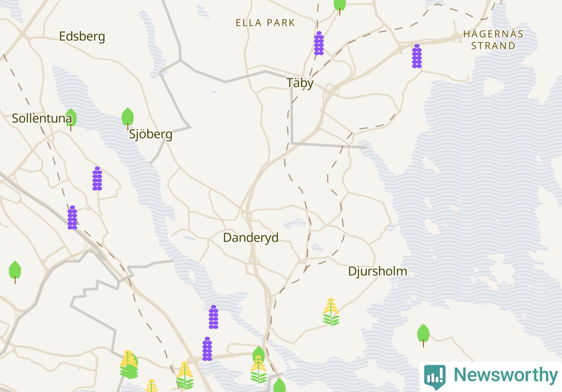Click the upper purple marker southwest of Danderyd

coord(214,317)
